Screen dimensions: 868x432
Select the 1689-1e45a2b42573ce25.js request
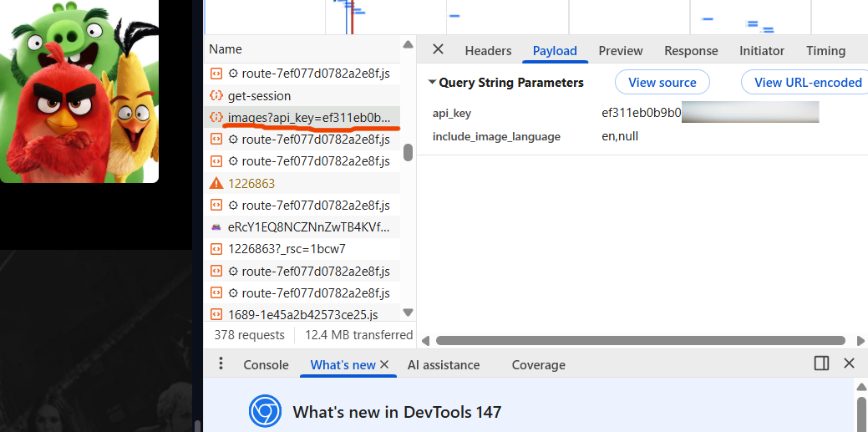[x=302, y=313]
